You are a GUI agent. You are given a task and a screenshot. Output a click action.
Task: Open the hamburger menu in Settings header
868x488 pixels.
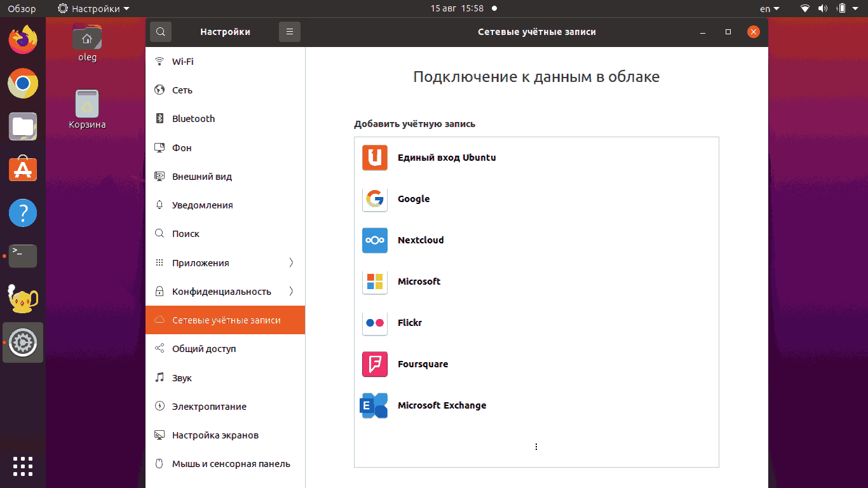[290, 32]
